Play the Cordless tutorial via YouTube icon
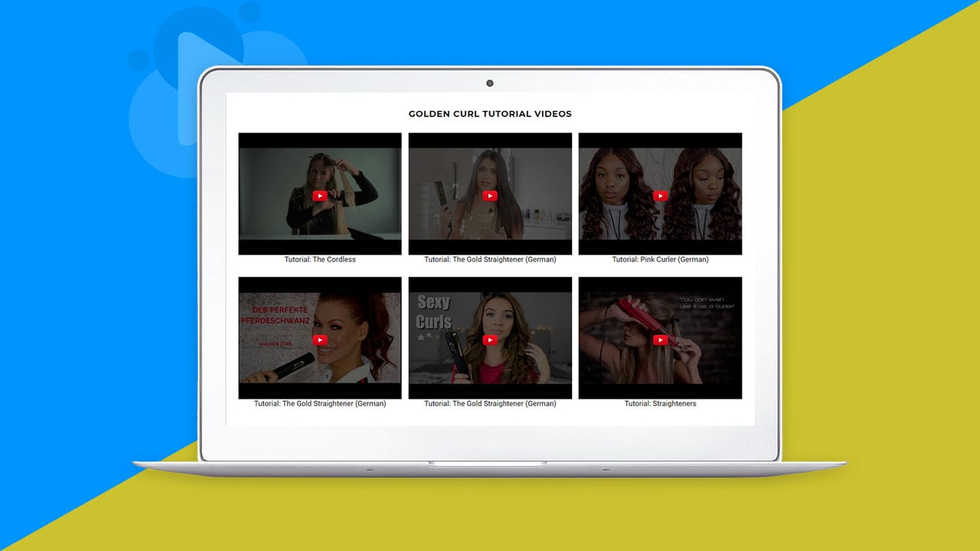980x551 pixels. [320, 196]
